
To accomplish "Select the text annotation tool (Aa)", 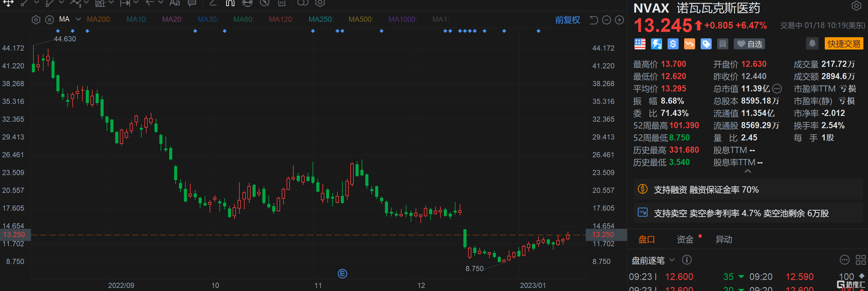I will [x=174, y=3].
